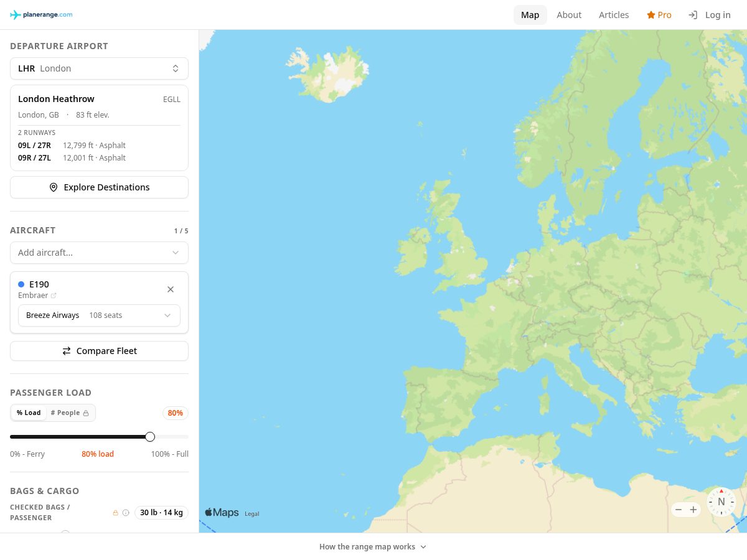The height and width of the screenshot is (560, 747).
Task: Open the Breeze Airways 108 seats configuration dropdown
Action: point(99,315)
